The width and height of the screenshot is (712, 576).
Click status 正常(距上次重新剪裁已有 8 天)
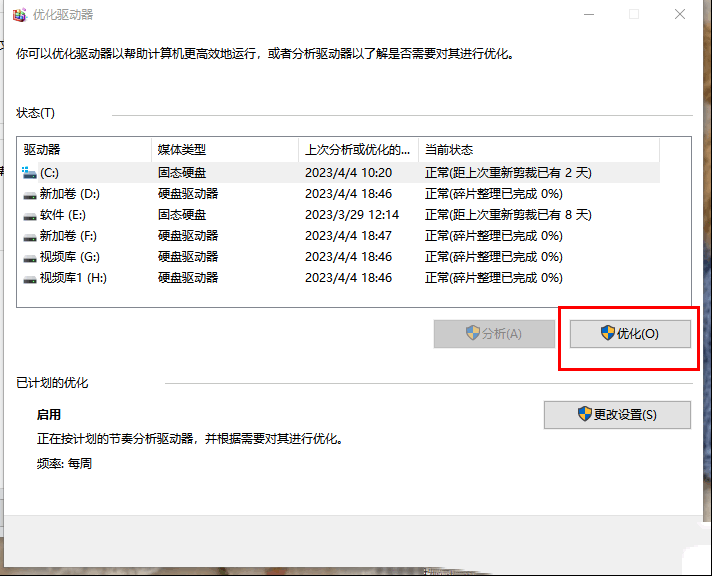pyautogui.click(x=508, y=215)
